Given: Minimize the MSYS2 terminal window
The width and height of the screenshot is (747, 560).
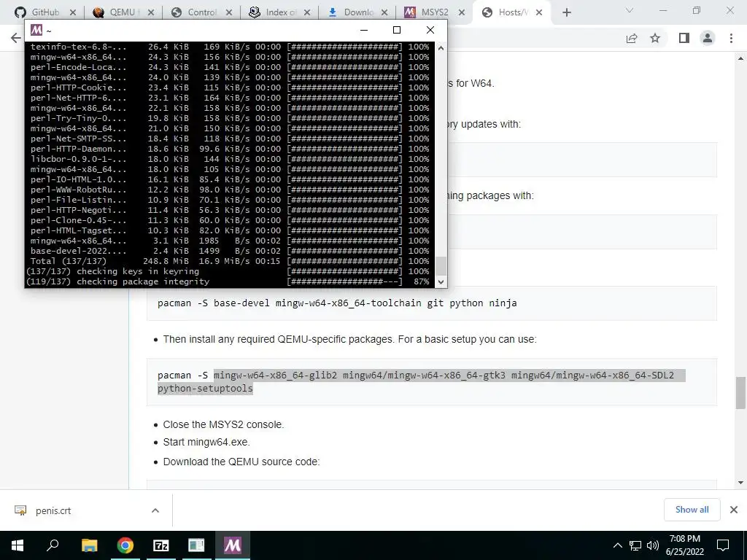Looking at the screenshot, I should click(364, 30).
